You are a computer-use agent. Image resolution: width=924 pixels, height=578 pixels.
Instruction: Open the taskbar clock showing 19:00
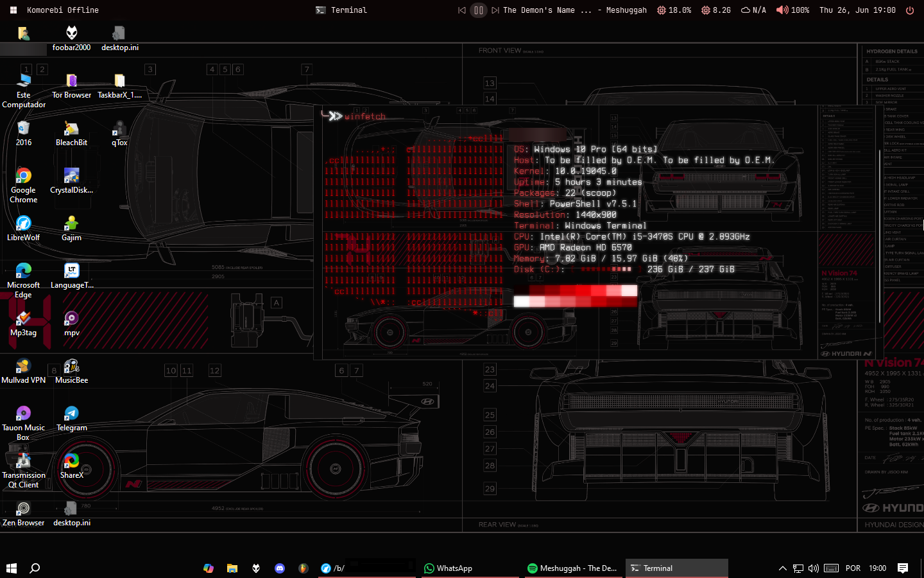coord(878,568)
